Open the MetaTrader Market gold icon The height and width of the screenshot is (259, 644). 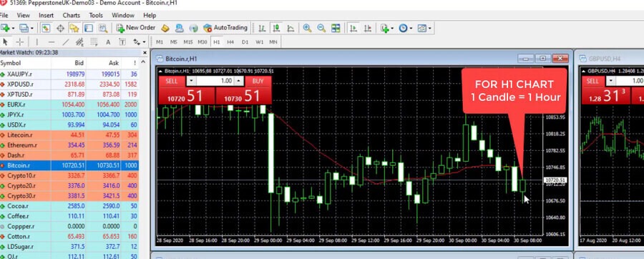pos(165,28)
